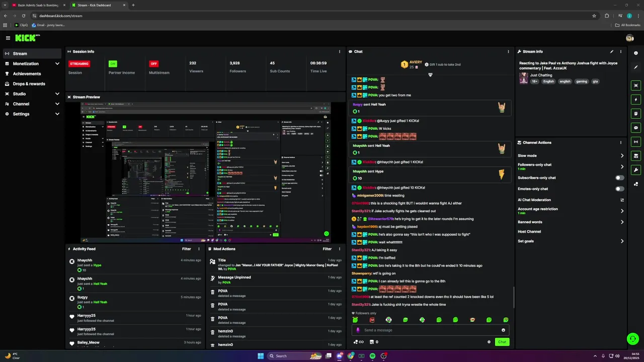The image size is (644, 362).
Task: Toggle the wrench stream info widget in right rail
Action: pyautogui.click(x=636, y=170)
